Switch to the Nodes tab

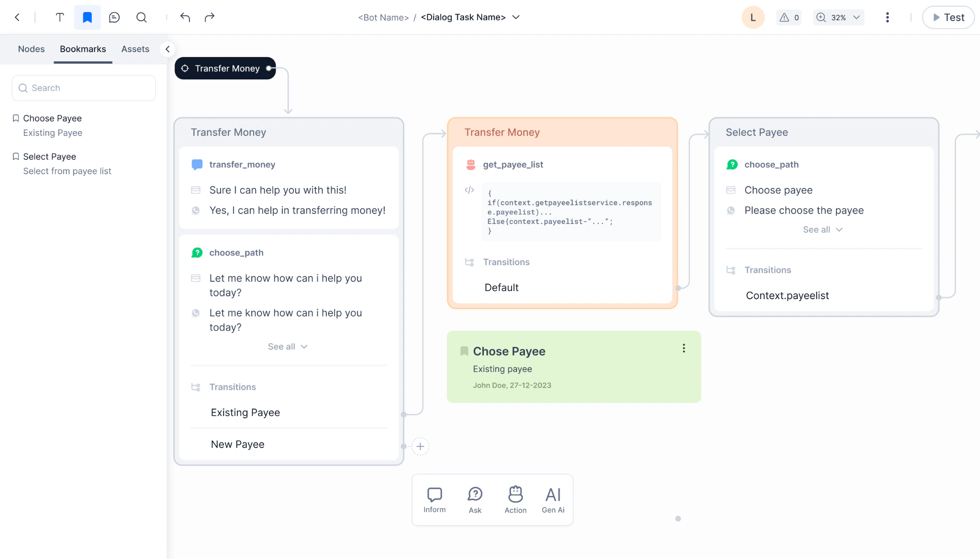(31, 49)
